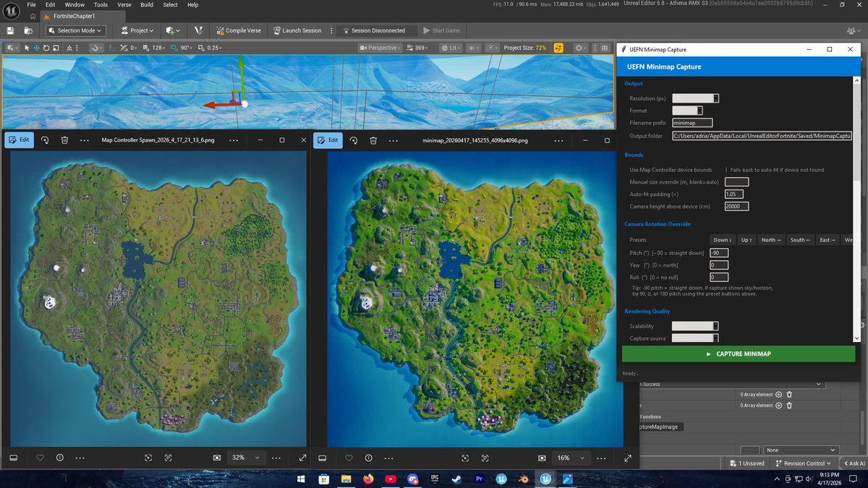Toggle rotation snapping icon beside 90°
The height and width of the screenshot is (488, 868).
click(x=174, y=48)
